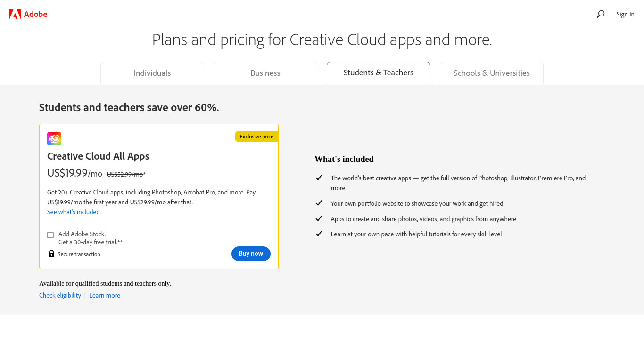Switch to the Business tab
The height and width of the screenshot is (339, 644).
point(265,73)
